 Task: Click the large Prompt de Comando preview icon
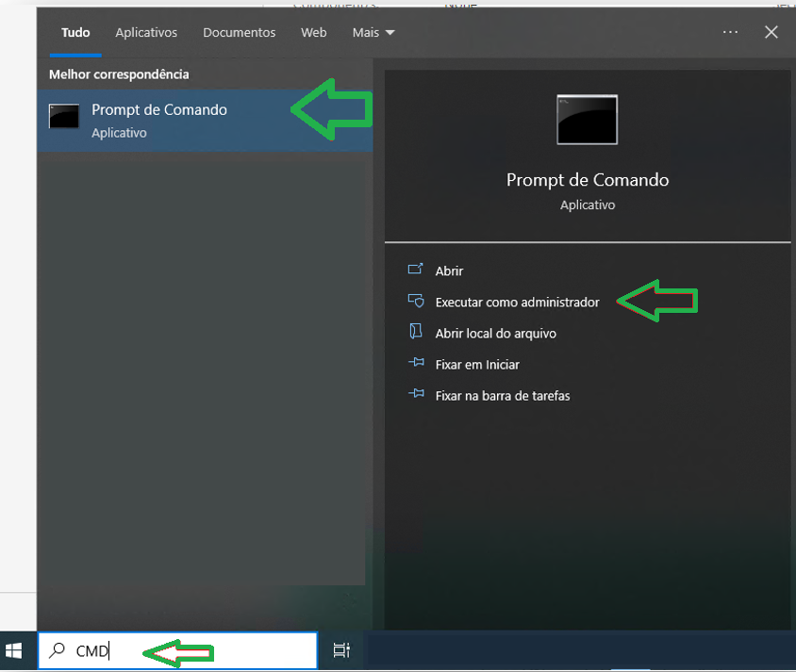pyautogui.click(x=588, y=120)
